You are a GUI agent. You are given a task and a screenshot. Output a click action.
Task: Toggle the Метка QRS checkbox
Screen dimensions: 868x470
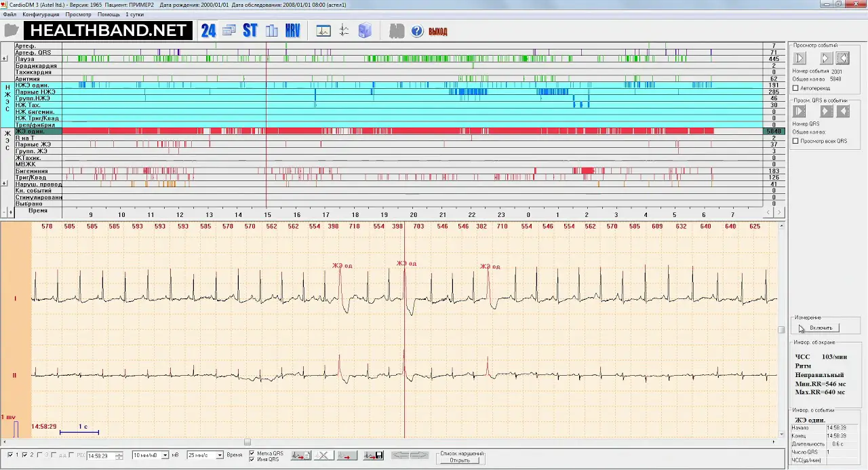[252, 453]
